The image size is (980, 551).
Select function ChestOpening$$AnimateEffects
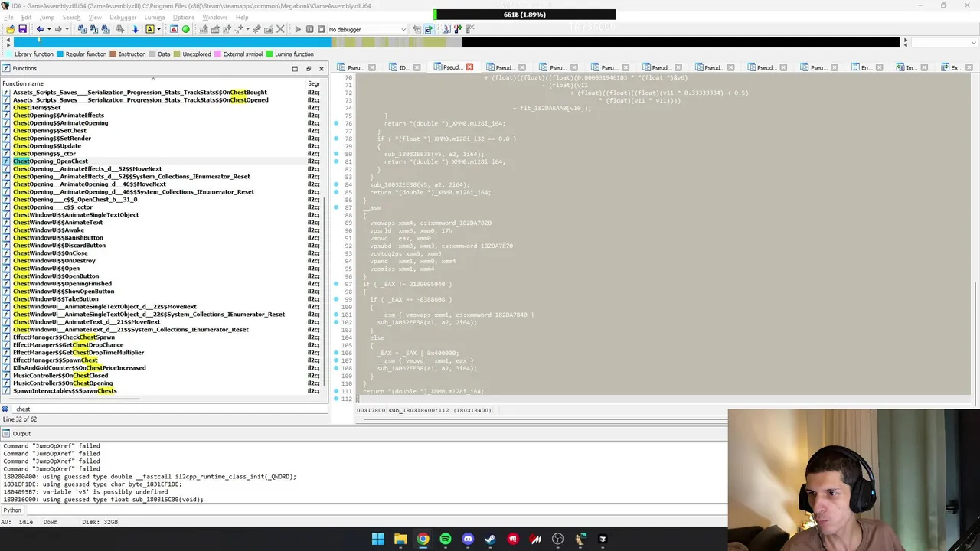[x=58, y=116]
